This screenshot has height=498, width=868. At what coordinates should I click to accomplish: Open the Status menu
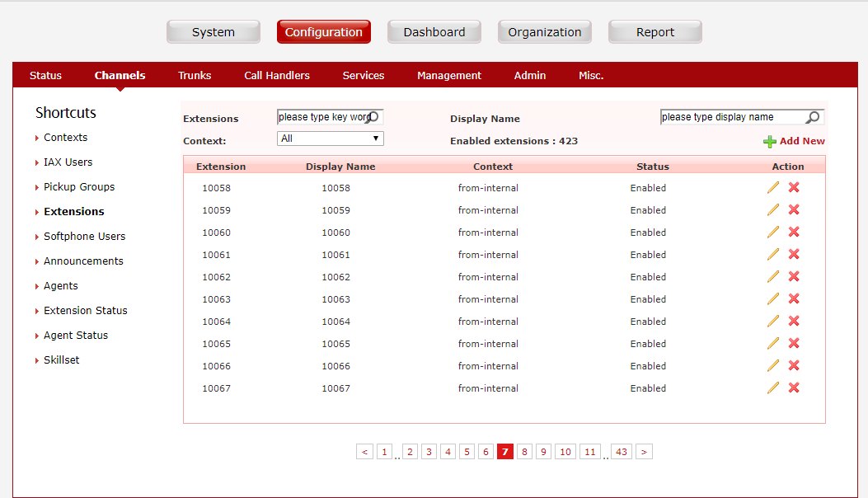point(45,75)
